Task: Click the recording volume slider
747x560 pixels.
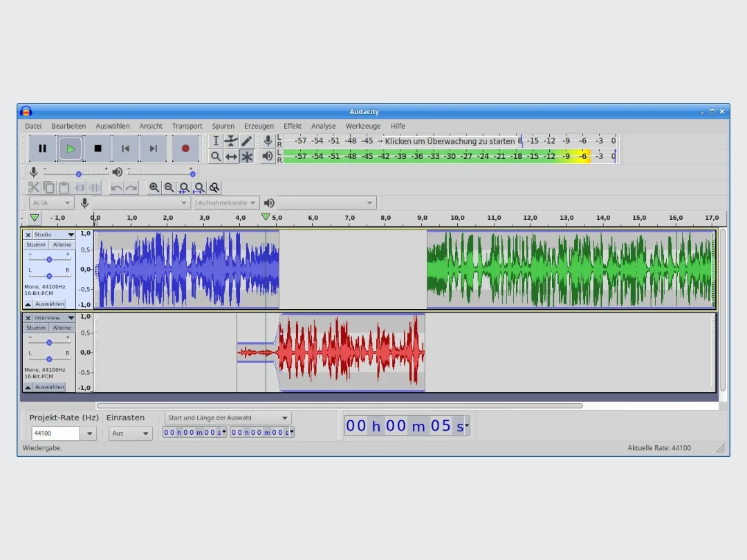Action: pos(76,172)
